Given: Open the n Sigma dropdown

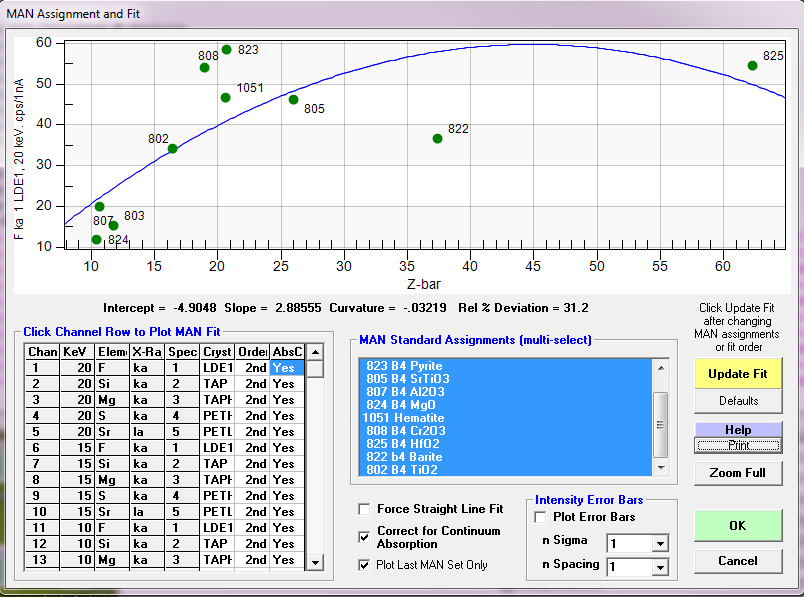Looking at the screenshot, I should point(659,544).
